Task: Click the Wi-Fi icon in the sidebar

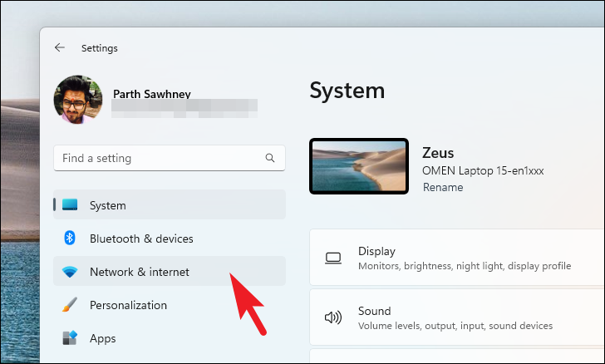Action: tap(70, 272)
